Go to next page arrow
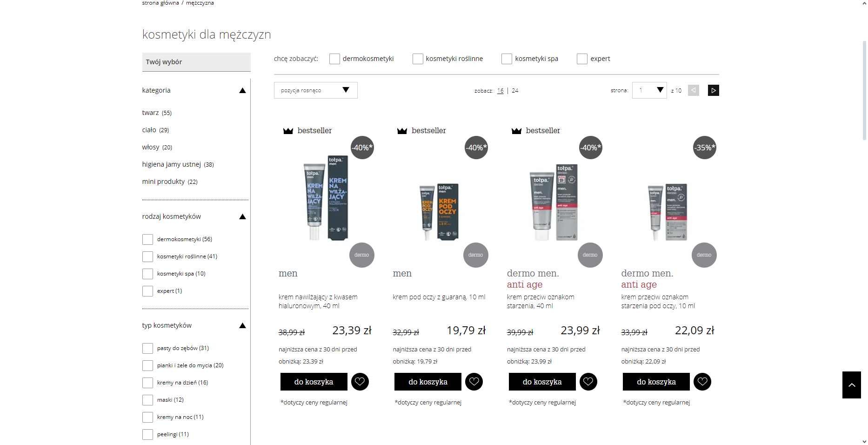Screen dimensions: 868x445 click(713, 90)
